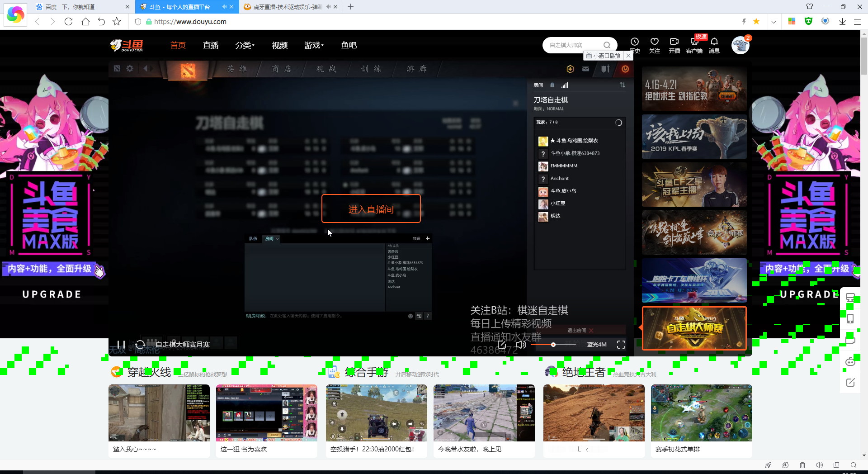Open a new browser tab

pos(350,7)
